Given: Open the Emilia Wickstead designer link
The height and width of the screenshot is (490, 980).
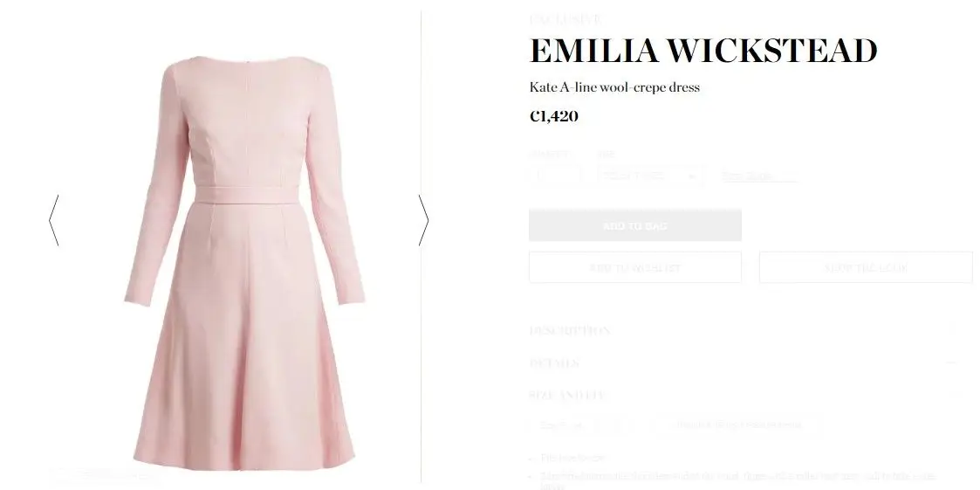Looking at the screenshot, I should pyautogui.click(x=703, y=51).
